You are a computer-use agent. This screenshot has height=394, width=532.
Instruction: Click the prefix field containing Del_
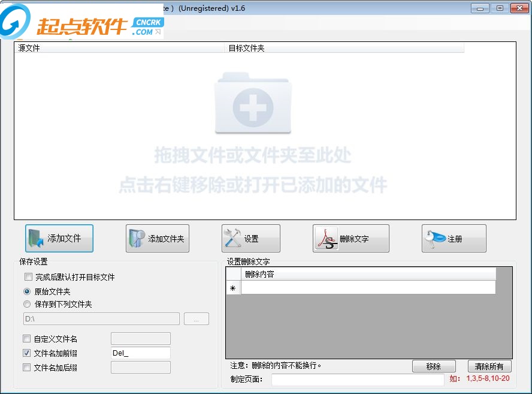pos(140,353)
